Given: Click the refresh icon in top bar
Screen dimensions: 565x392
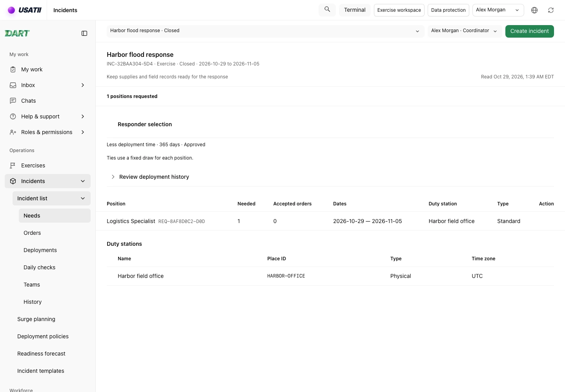Looking at the screenshot, I should (551, 10).
